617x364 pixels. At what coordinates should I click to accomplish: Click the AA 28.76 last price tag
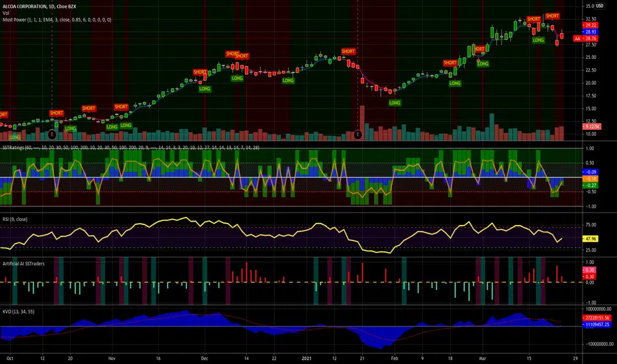pos(585,38)
